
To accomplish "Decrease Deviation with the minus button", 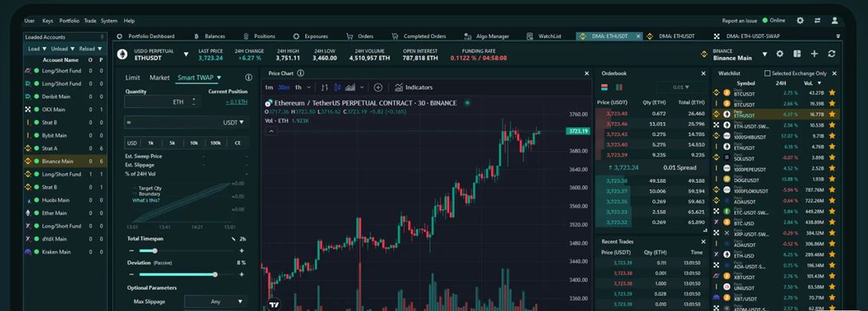I will [131, 274].
